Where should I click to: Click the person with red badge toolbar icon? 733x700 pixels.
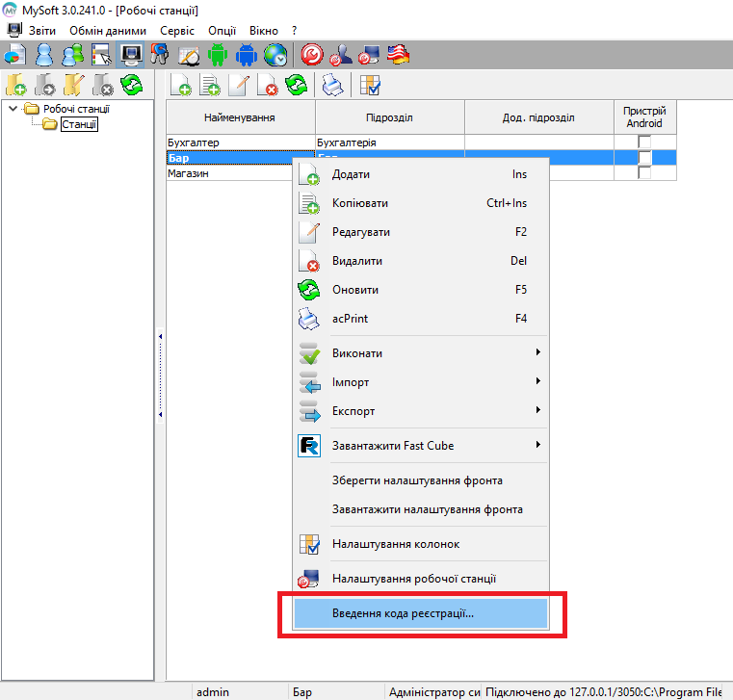click(341, 55)
